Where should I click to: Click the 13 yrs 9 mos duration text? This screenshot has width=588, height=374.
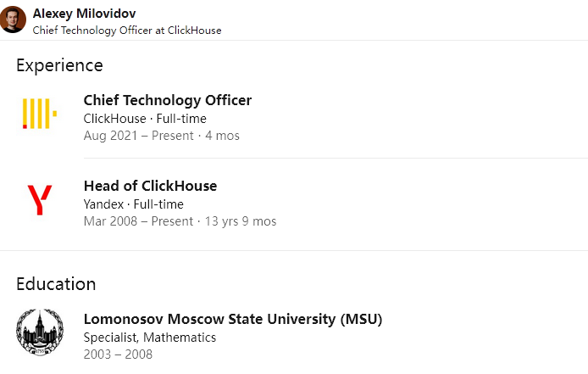pos(241,221)
